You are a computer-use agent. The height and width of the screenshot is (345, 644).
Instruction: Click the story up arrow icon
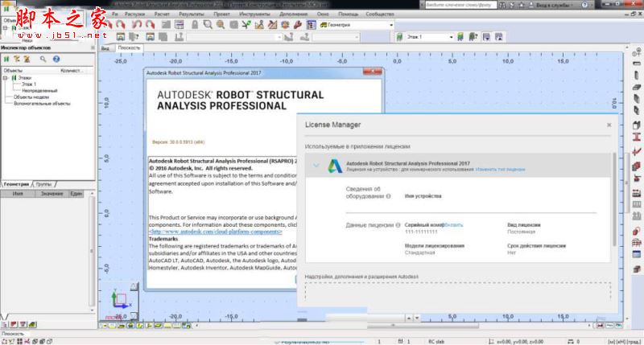(499, 37)
